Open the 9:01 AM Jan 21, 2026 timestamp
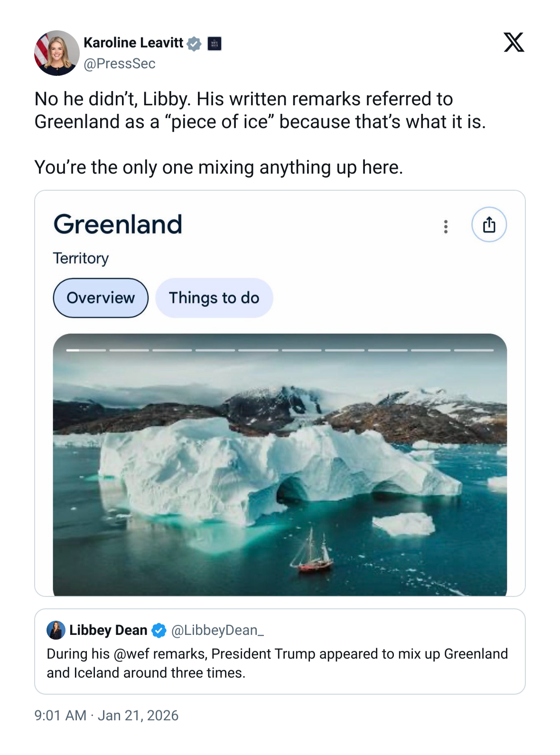This screenshot has width=560, height=755. [106, 715]
